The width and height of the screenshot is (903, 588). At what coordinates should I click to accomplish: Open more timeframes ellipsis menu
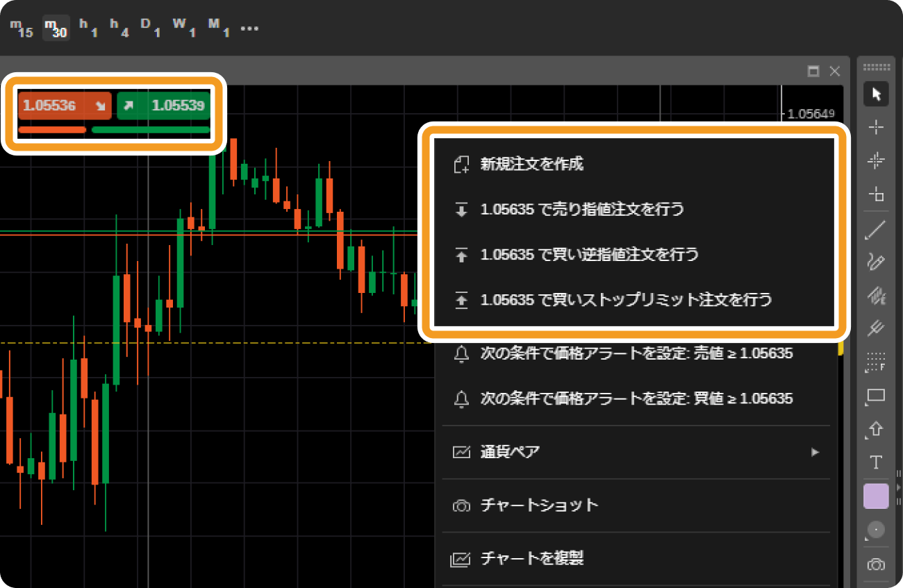(249, 28)
